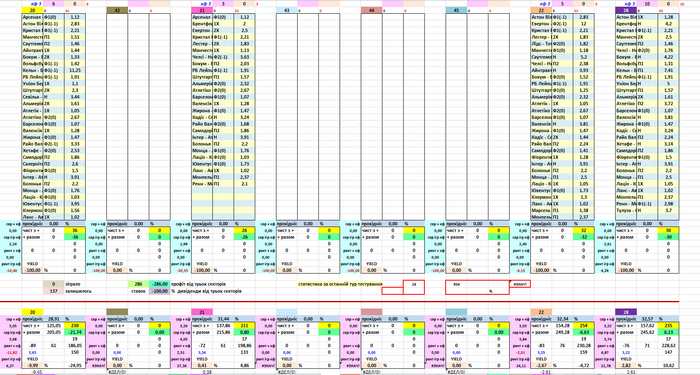Click pink cell 10 above table 28

(x=647, y=4)
